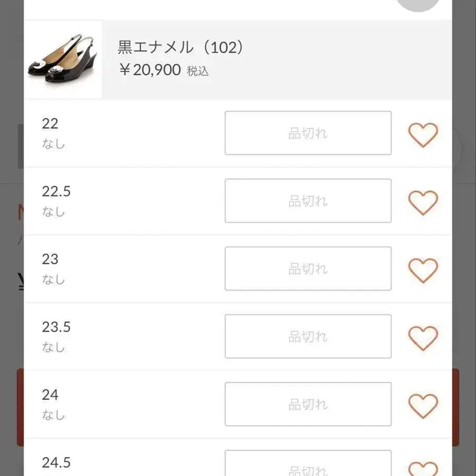Tap the heart for size 22.5
The width and height of the screenshot is (476, 476).
click(423, 203)
